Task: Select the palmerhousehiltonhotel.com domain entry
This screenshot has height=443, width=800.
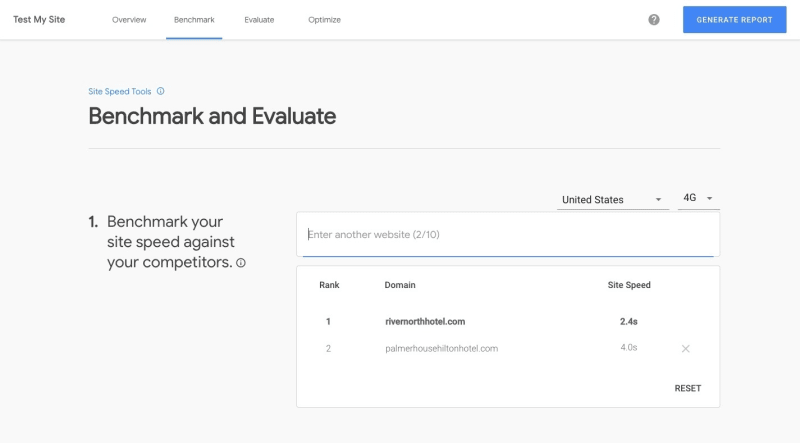Action: coord(441,349)
